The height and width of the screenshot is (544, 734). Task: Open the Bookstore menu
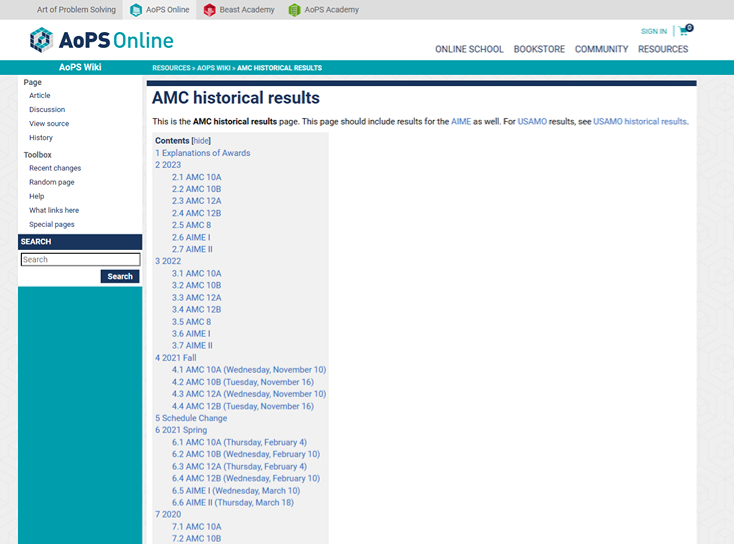click(539, 49)
